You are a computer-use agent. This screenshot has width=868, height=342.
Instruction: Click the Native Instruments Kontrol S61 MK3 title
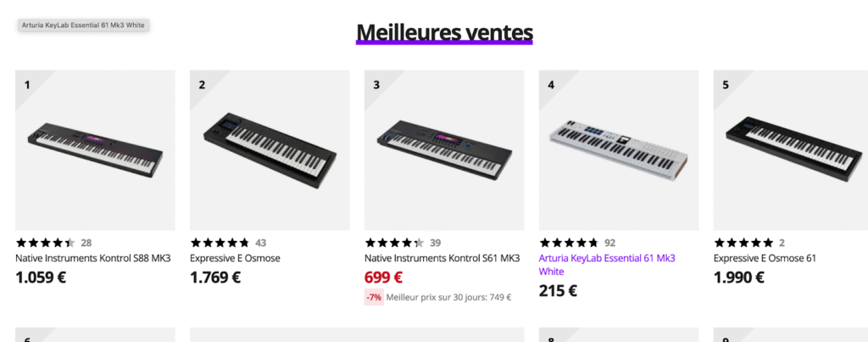442,258
